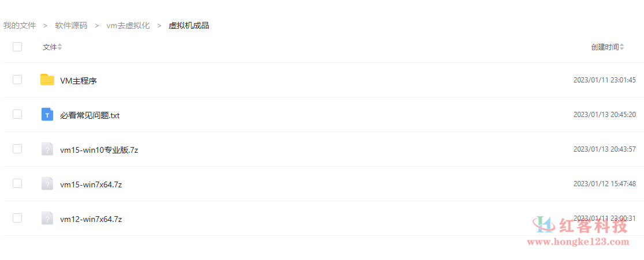Click the vm15-win10专业版.7z file icon
This screenshot has height=260, width=644.
(47, 149)
